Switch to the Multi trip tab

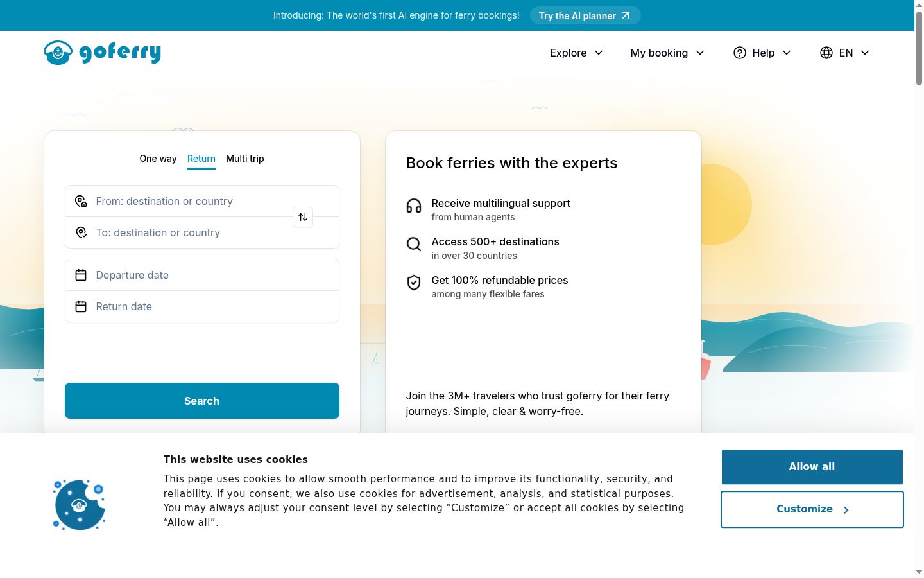click(245, 159)
